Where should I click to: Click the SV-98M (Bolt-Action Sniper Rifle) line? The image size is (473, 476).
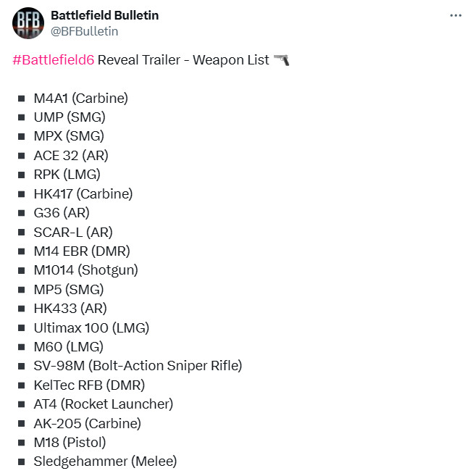click(138, 366)
